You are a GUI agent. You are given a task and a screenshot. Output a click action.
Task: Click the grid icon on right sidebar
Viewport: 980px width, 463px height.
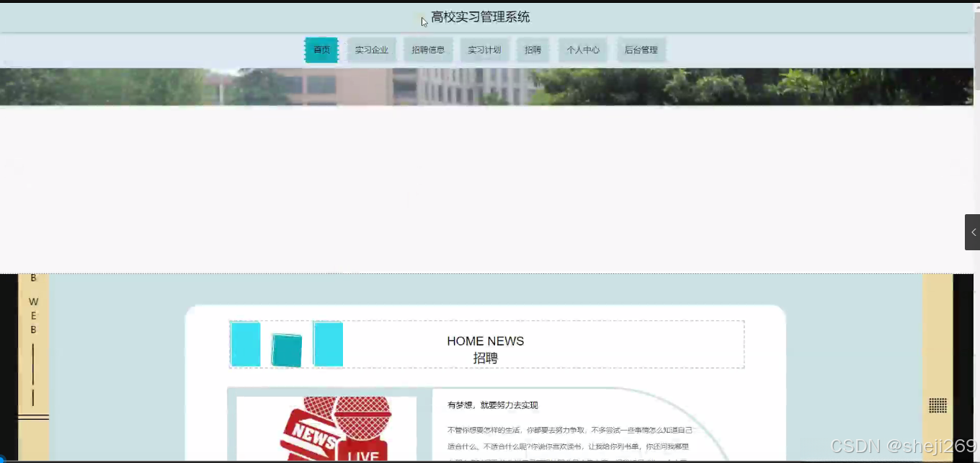point(937,405)
